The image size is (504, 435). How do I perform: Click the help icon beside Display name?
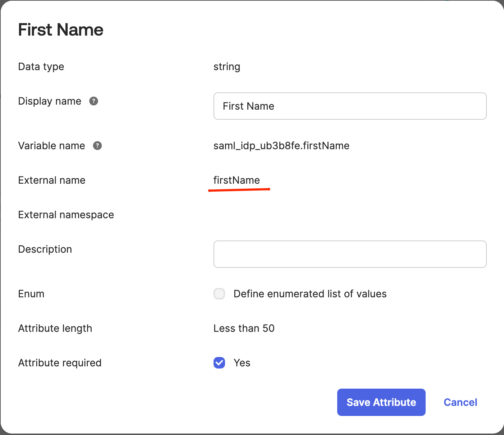pos(93,101)
